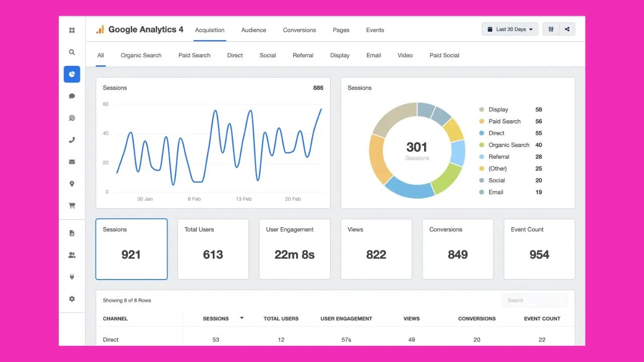Select the highlighted pie chart sidebar icon

pyautogui.click(x=72, y=74)
